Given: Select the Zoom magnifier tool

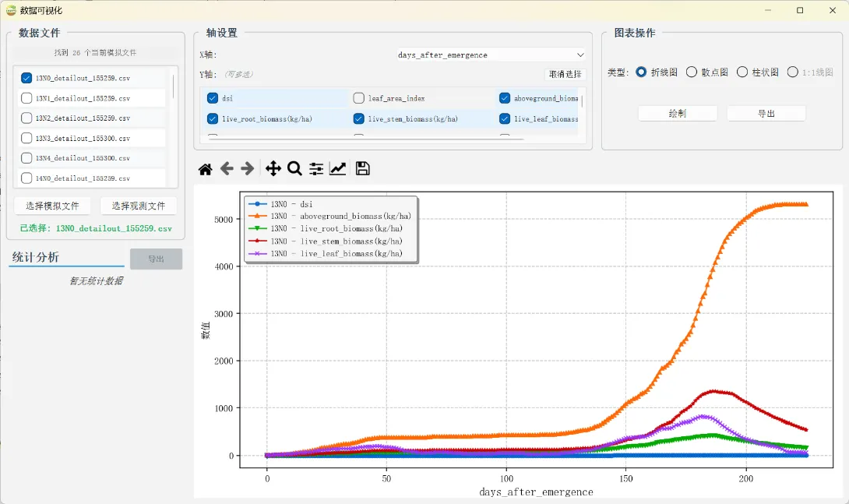Looking at the screenshot, I should click(294, 169).
